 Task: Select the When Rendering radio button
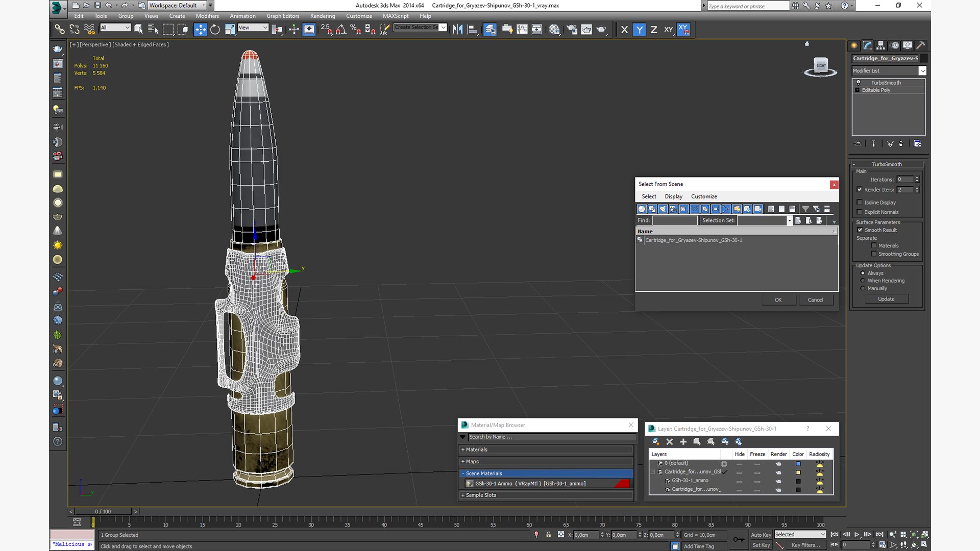[x=863, y=281]
